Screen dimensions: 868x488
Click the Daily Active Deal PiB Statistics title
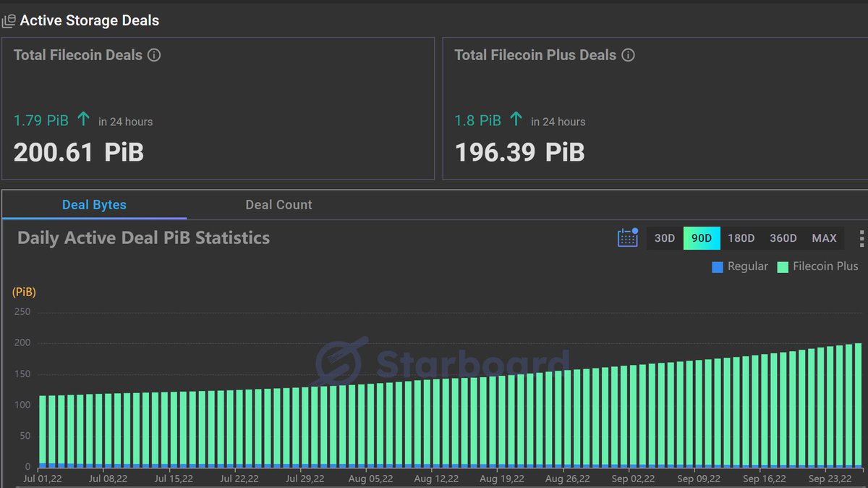(143, 238)
